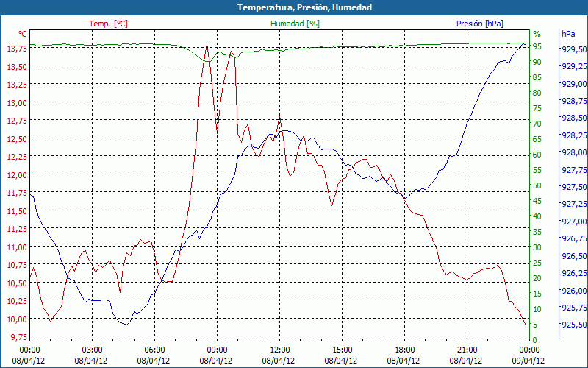
Task: Click pressure axis value '927,25'
Action: coord(574,204)
